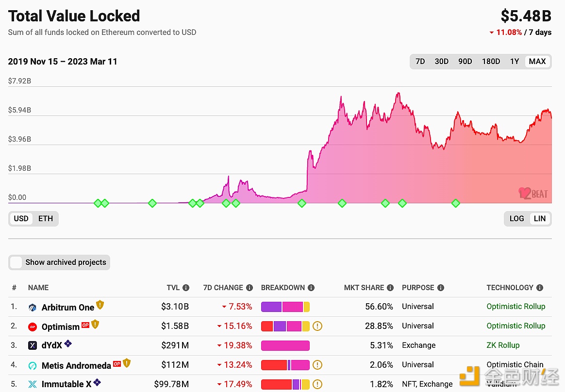Toggle chart scale to LOG
The width and height of the screenshot is (565, 392).
(516, 218)
